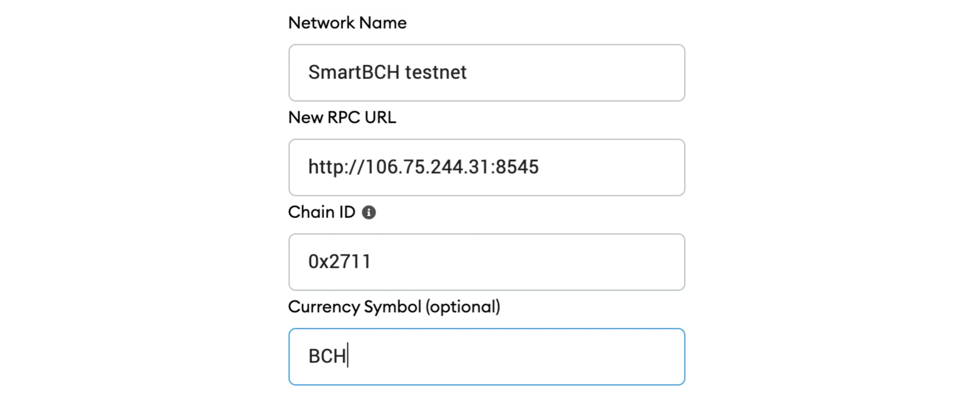Click the word "Name" in Network Name label
This screenshot has height=403, width=980.
point(383,23)
